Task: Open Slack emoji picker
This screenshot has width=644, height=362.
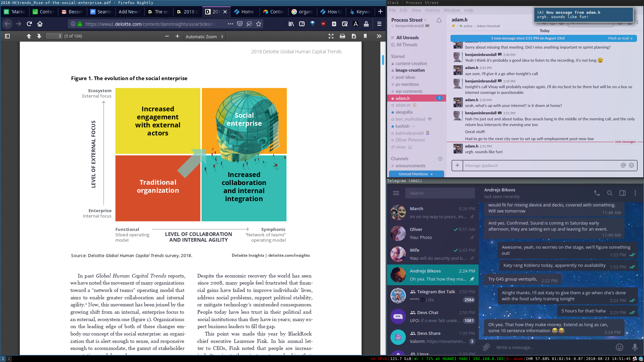Action: (631, 165)
